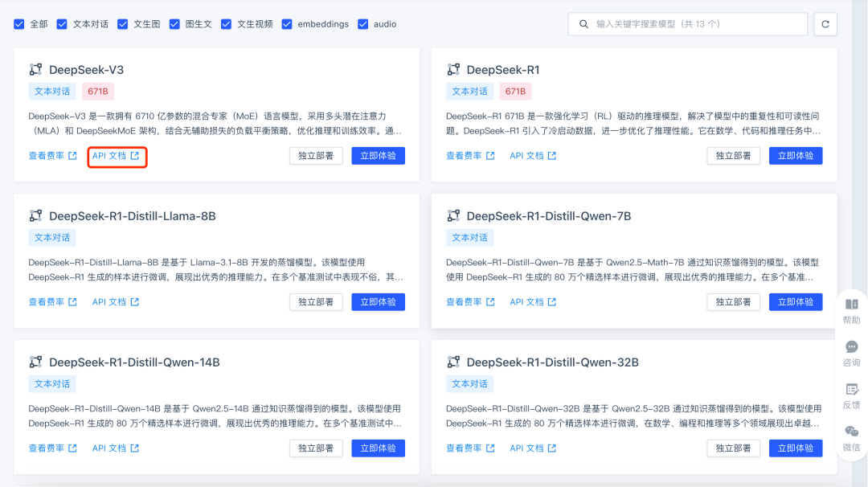This screenshot has height=487, width=868.
Task: Click the model icon beside DeepSeek-R1-Distill-Qwen-7B
Action: coord(453,216)
